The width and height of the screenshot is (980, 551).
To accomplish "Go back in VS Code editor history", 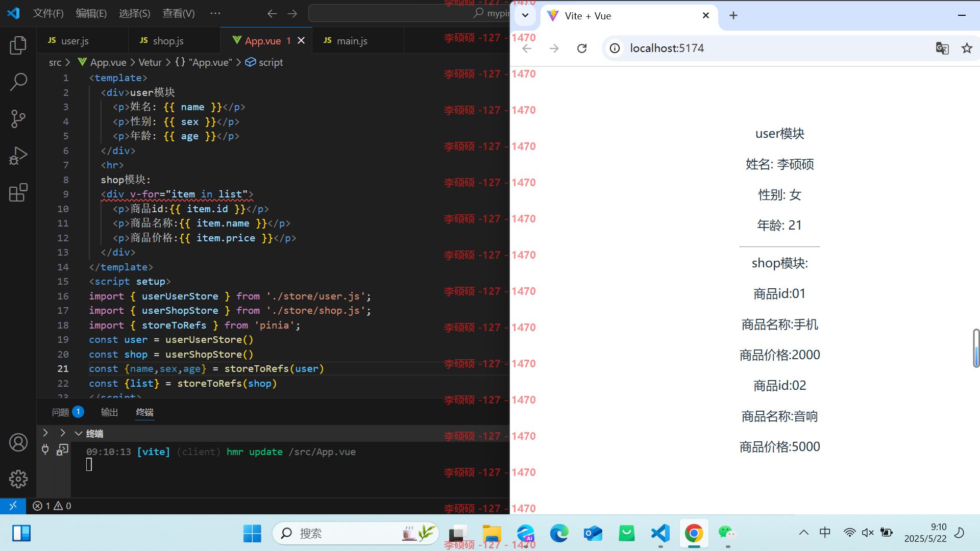I will 272,13.
